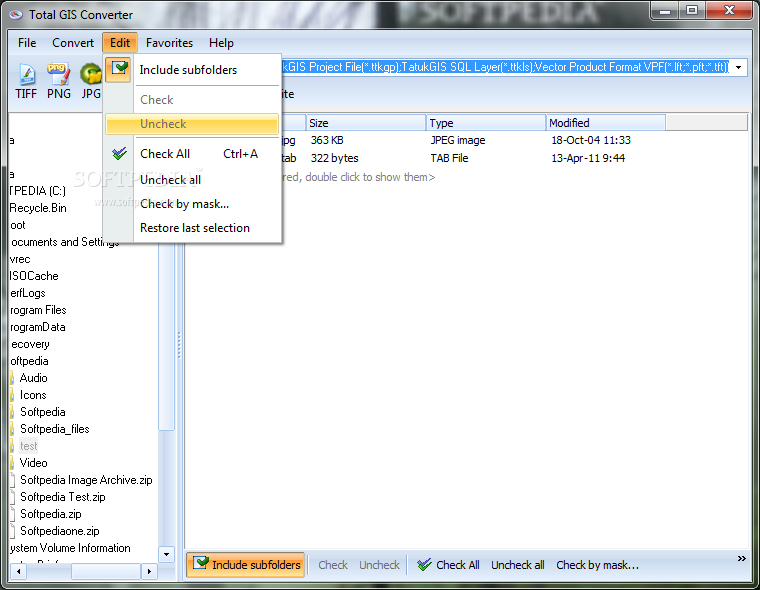Open the Help menu
This screenshot has width=760, height=590.
coord(221,43)
